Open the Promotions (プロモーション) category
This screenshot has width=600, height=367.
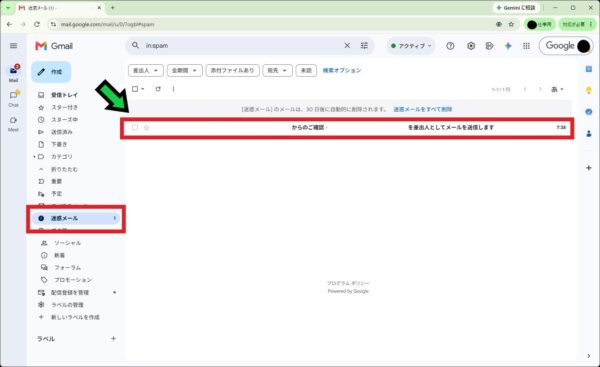[73, 280]
